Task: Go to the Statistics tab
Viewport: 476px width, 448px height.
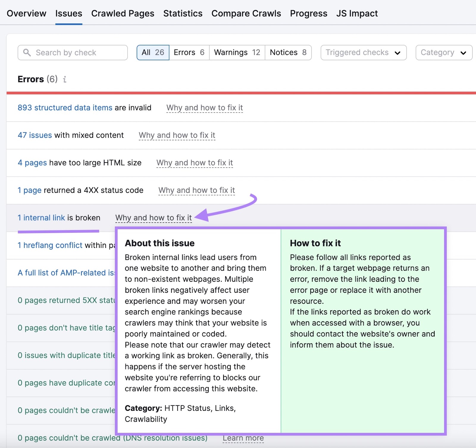Action: (183, 13)
